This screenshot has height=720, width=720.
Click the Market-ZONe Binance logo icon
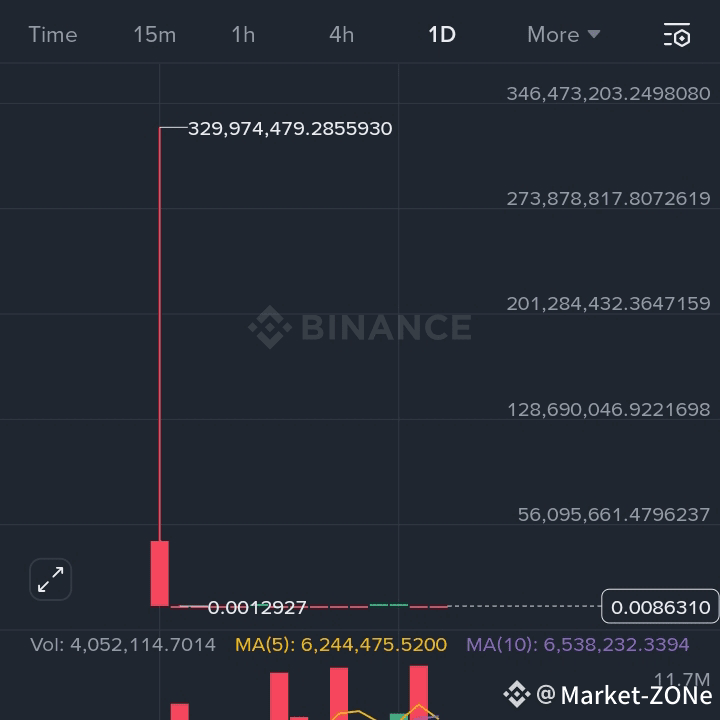click(517, 694)
